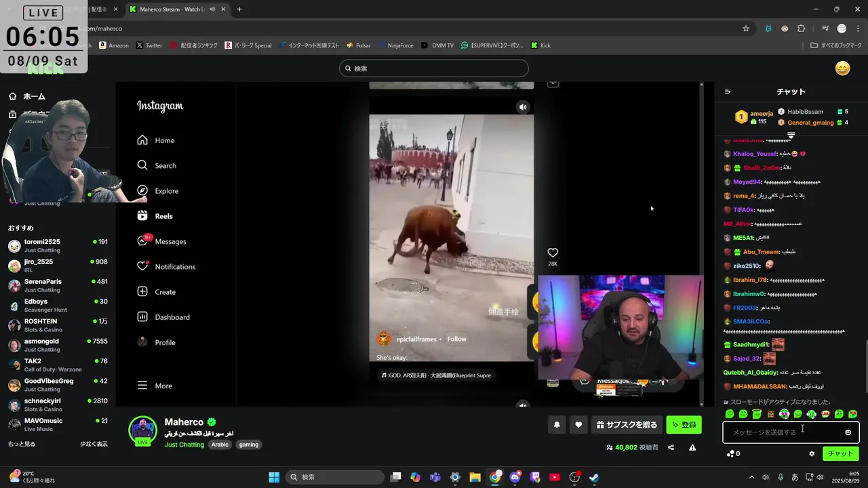Open Maherco's channel avatar

coord(143,430)
